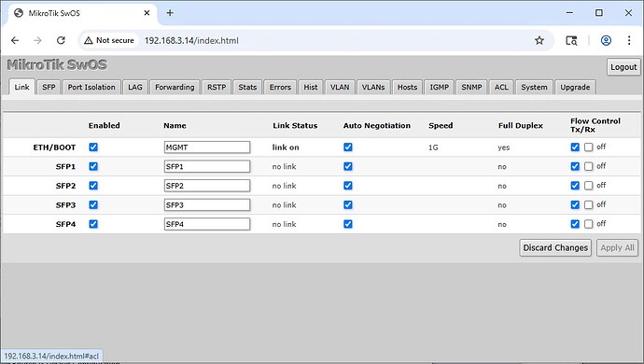Toggle Rx flow control for SFP2
Image resolution: width=644 pixels, height=364 pixels.
tap(589, 186)
